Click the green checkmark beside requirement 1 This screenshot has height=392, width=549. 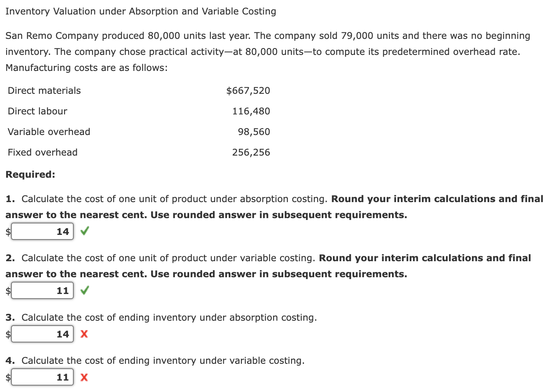84,231
